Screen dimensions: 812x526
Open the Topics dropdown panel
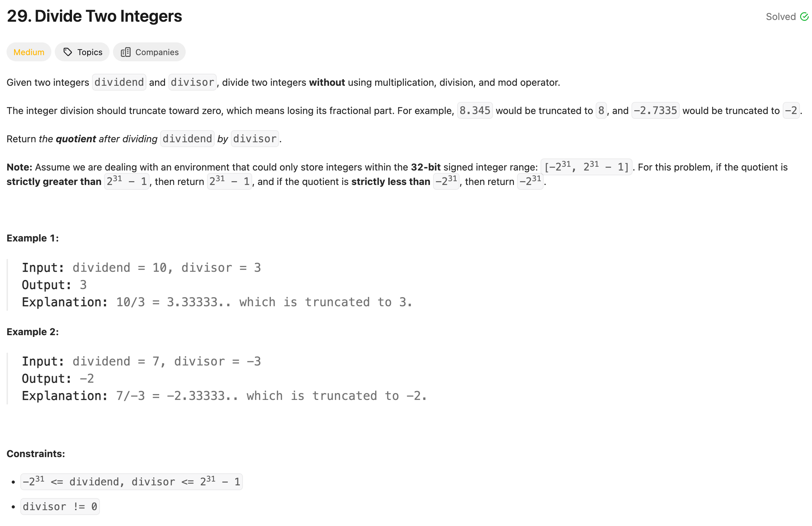coord(83,52)
